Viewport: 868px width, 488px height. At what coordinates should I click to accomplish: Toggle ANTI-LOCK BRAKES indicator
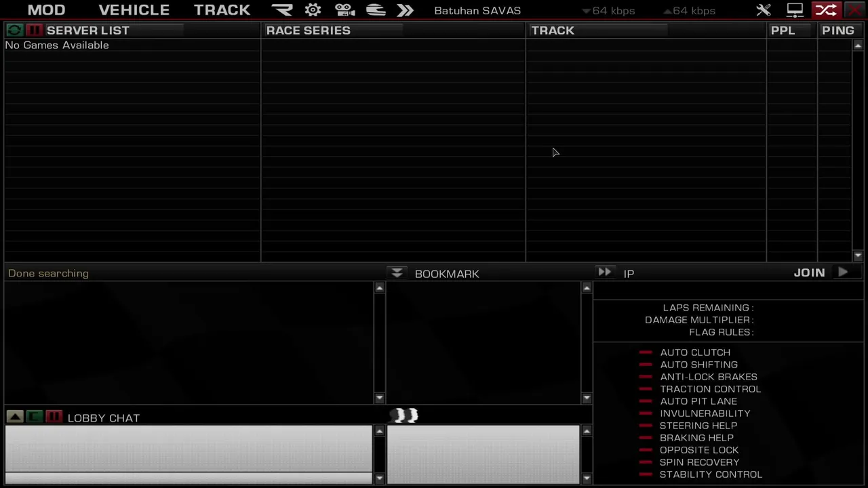[646, 377]
